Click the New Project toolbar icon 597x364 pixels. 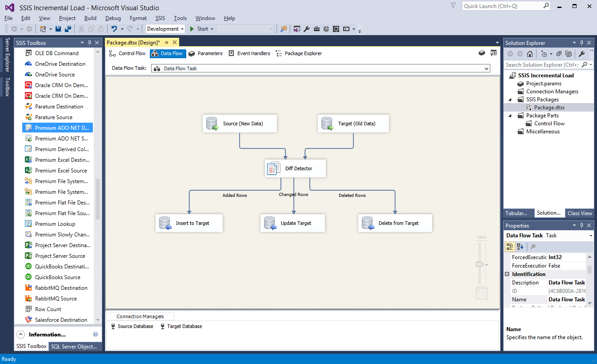click(x=43, y=29)
